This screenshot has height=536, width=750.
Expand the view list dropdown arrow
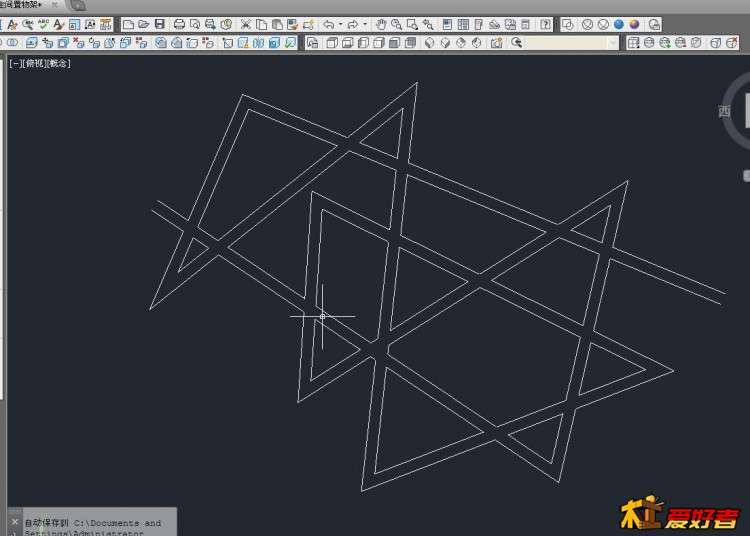tap(613, 43)
